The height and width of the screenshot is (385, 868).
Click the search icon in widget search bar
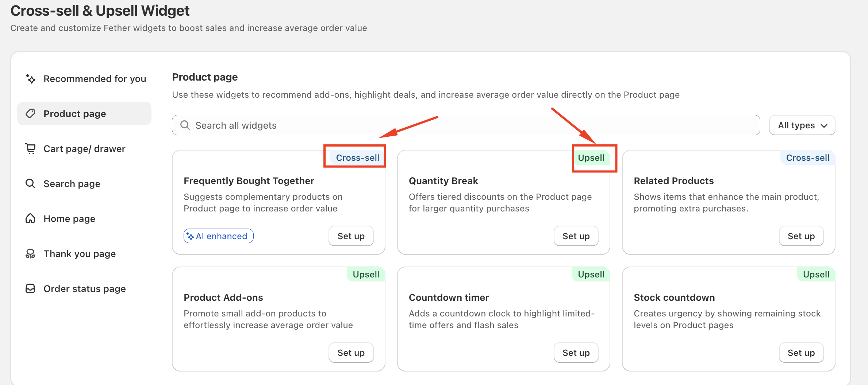click(185, 125)
